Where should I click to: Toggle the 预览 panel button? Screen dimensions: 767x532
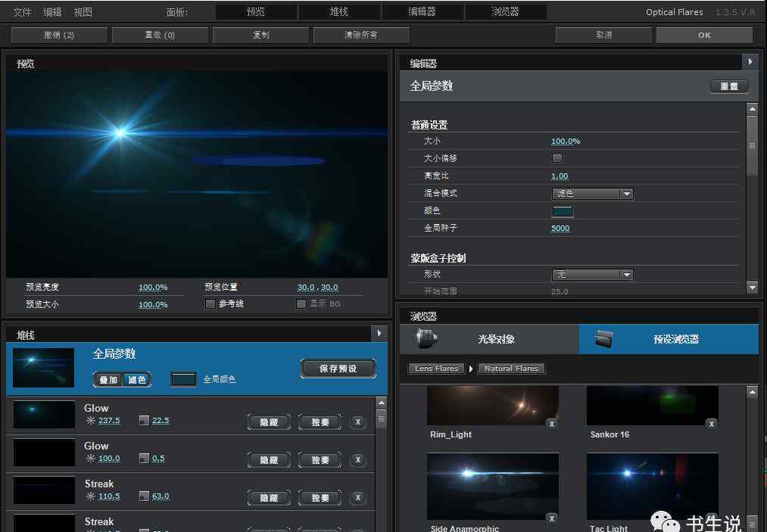click(256, 12)
